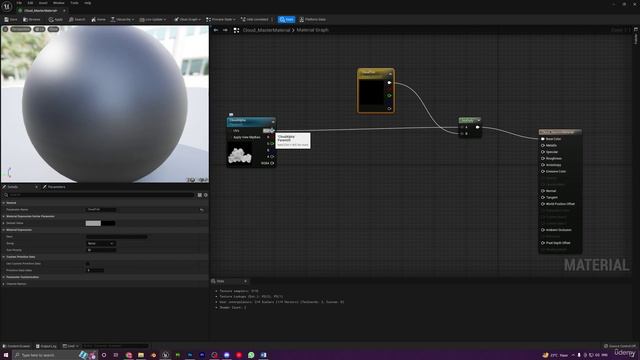Click the Save toolbar button
640x360 pixels.
(11, 19)
